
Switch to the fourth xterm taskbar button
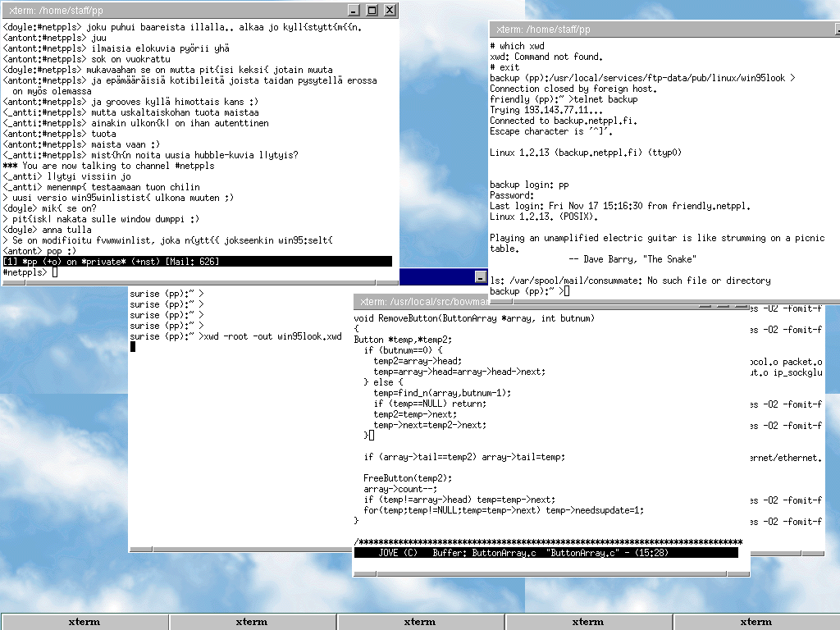(x=588, y=622)
